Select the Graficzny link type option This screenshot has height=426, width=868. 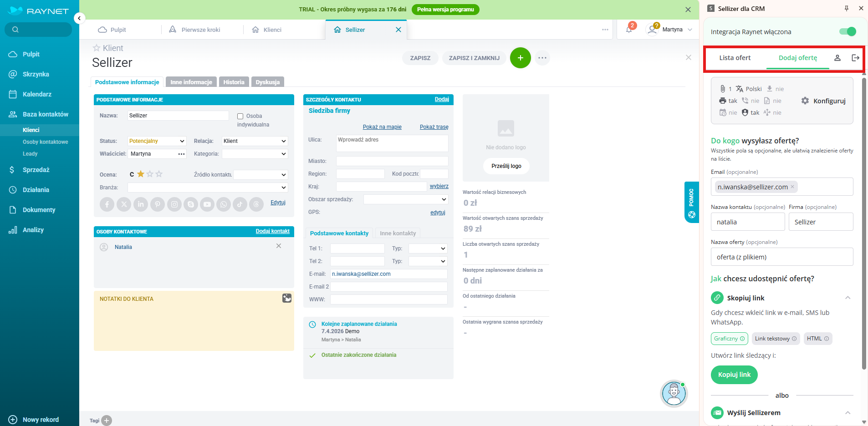(x=729, y=339)
